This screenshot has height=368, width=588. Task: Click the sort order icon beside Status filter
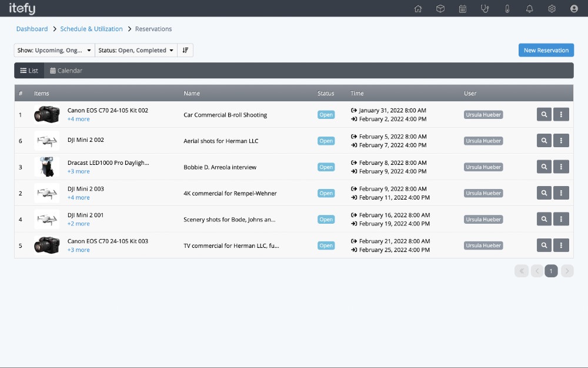(x=185, y=50)
